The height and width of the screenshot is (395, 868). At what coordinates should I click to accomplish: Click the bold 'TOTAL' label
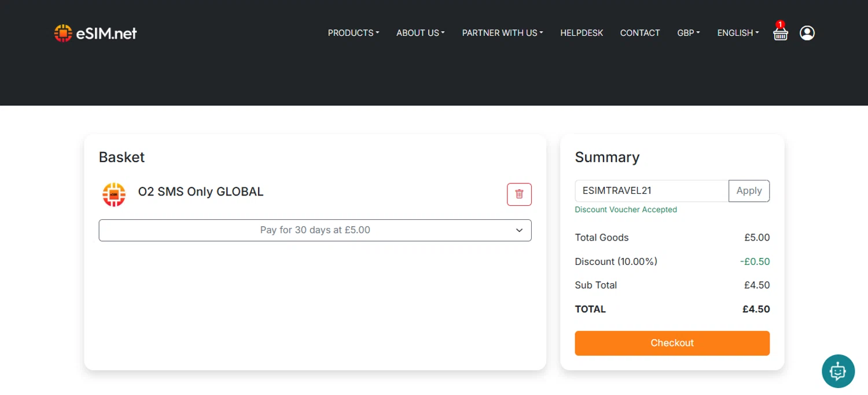click(590, 309)
